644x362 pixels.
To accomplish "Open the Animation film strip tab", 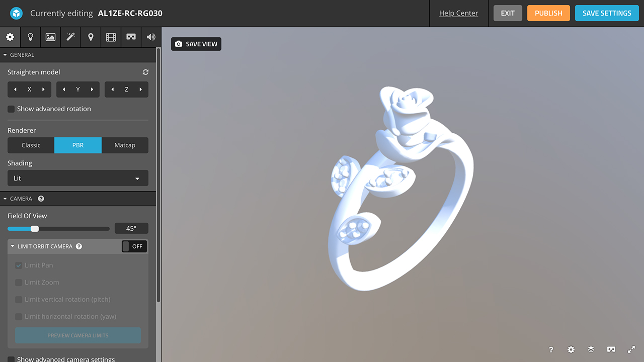I will tap(111, 37).
